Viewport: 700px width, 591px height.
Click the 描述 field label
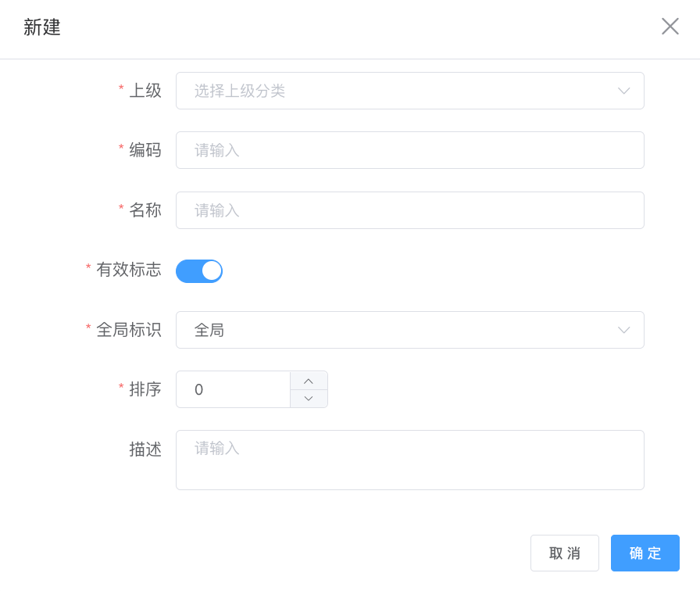145,450
